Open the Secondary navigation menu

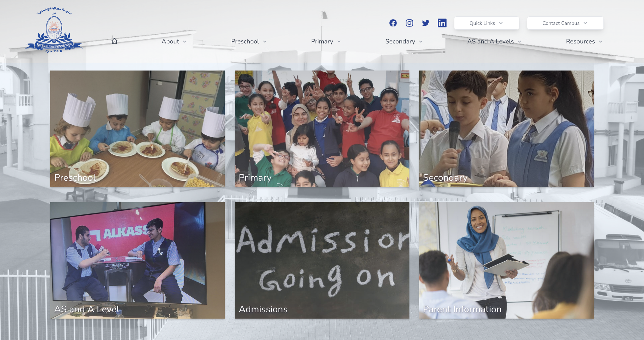click(x=403, y=41)
